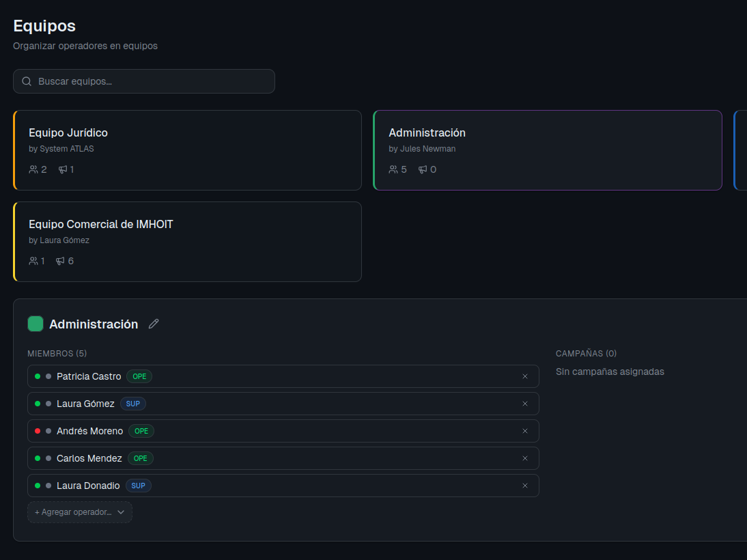Click the CAMPAÑAS (0) section heading
The height and width of the screenshot is (560, 747).
586,354
